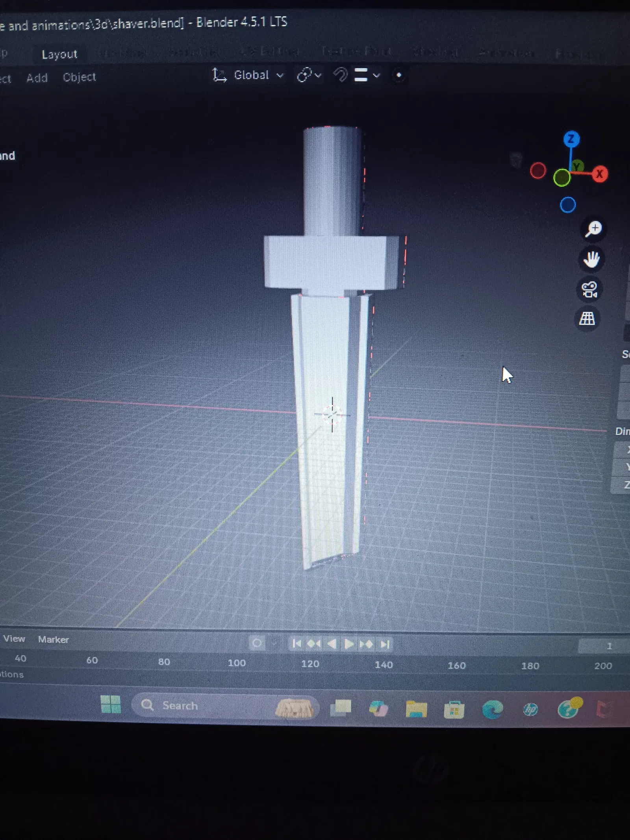
Task: Open Microsoft Store from the taskbar
Action: coord(454,710)
